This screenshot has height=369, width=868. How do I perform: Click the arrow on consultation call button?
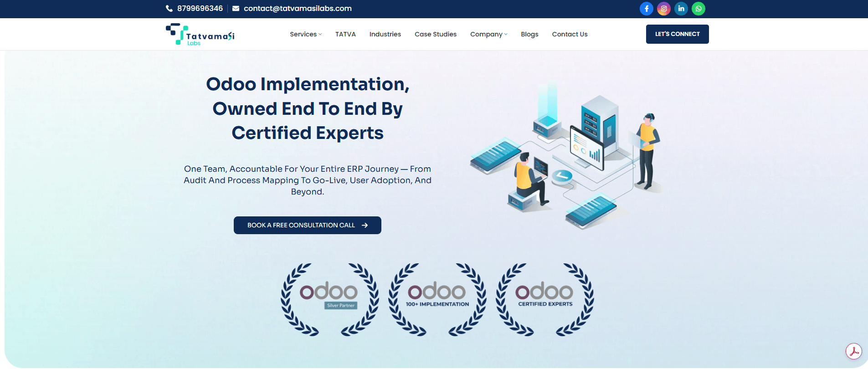(365, 225)
